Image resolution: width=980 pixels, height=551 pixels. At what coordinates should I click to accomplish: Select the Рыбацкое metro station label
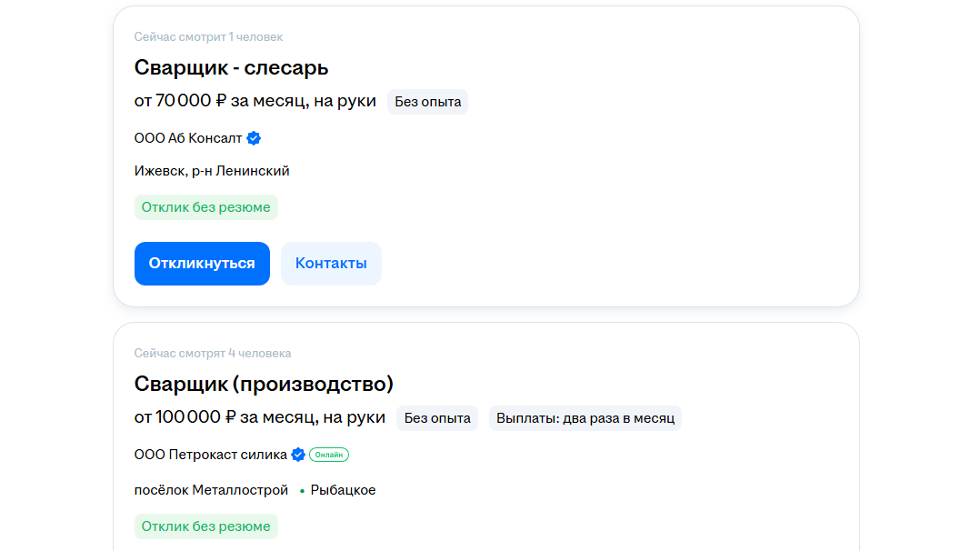pos(343,490)
